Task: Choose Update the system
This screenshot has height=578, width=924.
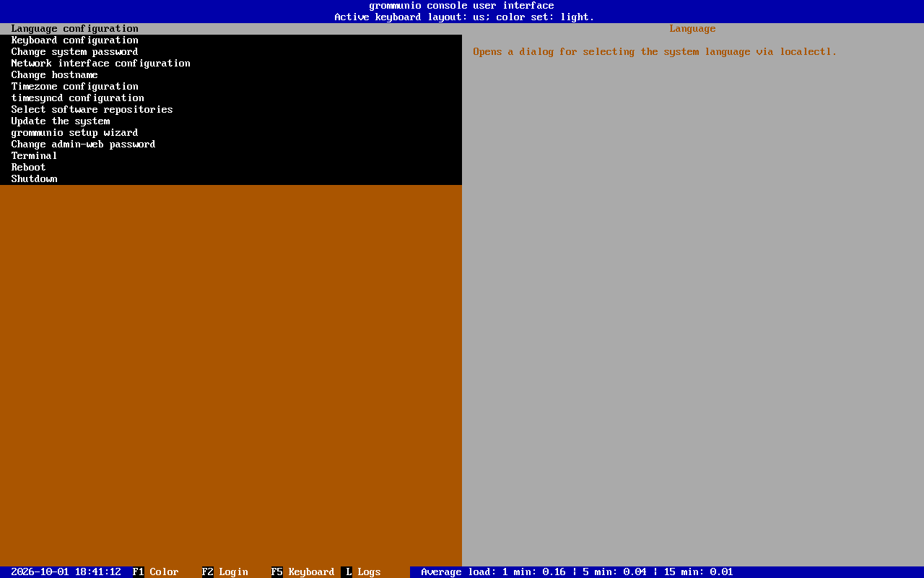Action: (x=231, y=121)
